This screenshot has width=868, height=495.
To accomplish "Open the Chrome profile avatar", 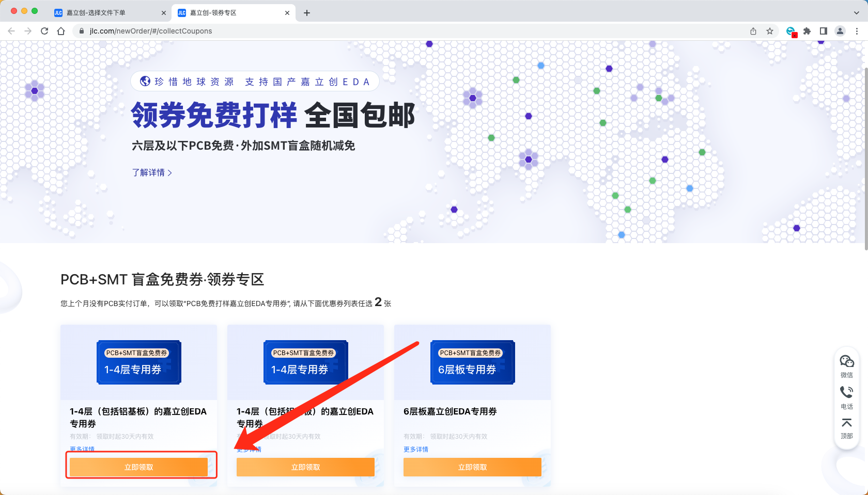I will click(x=840, y=31).
